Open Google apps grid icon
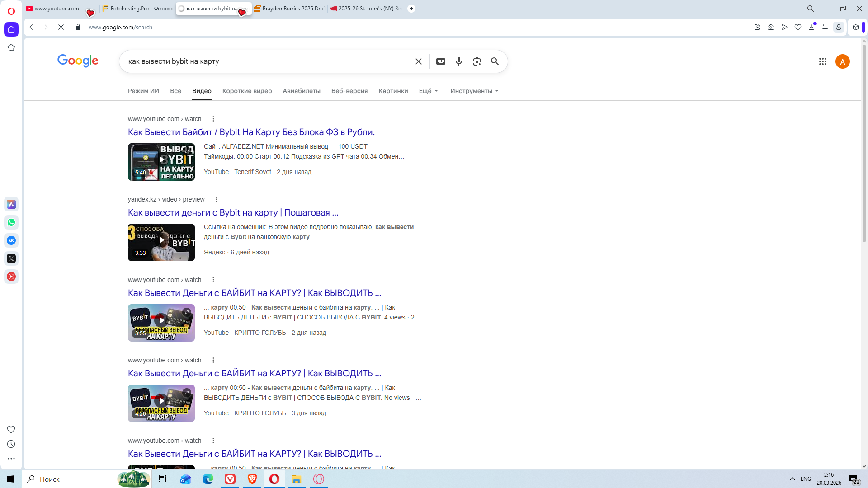This screenshot has width=868, height=488. [x=822, y=61]
